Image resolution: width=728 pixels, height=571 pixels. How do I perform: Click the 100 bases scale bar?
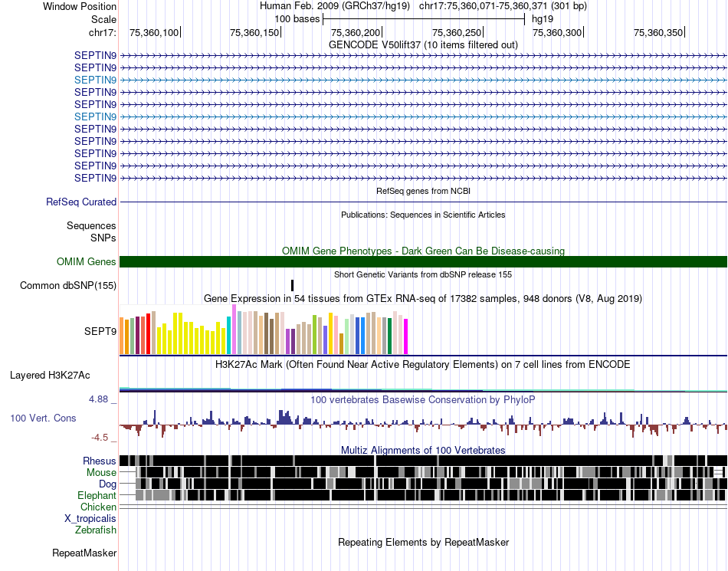pos(424,19)
